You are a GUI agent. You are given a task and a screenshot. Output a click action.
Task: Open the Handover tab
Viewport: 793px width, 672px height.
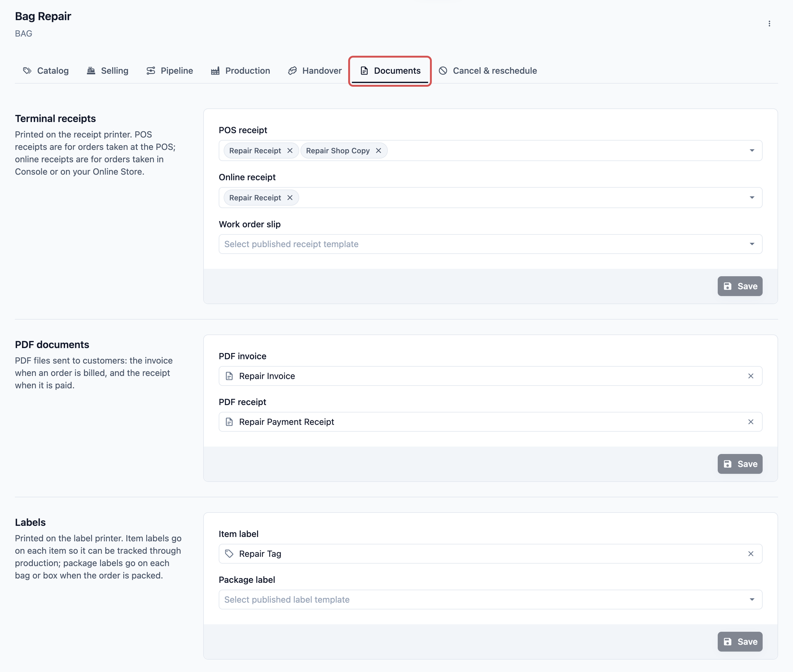click(x=315, y=71)
